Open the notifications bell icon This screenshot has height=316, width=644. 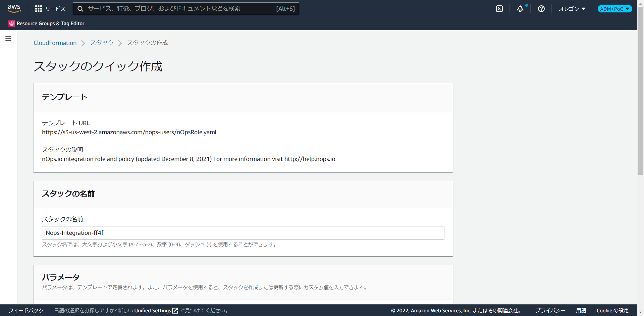pos(520,9)
